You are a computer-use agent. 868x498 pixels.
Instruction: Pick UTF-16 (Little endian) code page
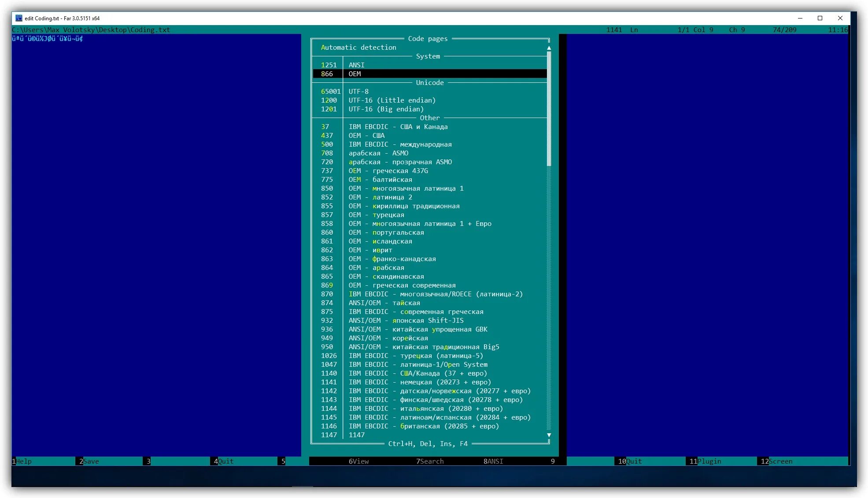click(392, 100)
